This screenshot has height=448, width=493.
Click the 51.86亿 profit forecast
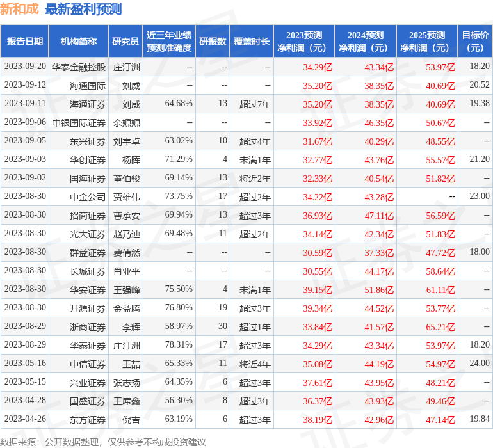[379, 290]
